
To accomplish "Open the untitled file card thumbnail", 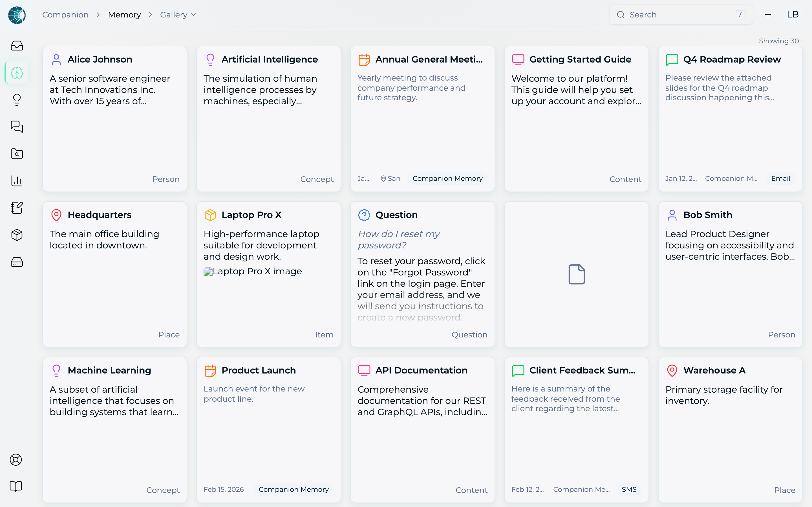I will tap(577, 274).
